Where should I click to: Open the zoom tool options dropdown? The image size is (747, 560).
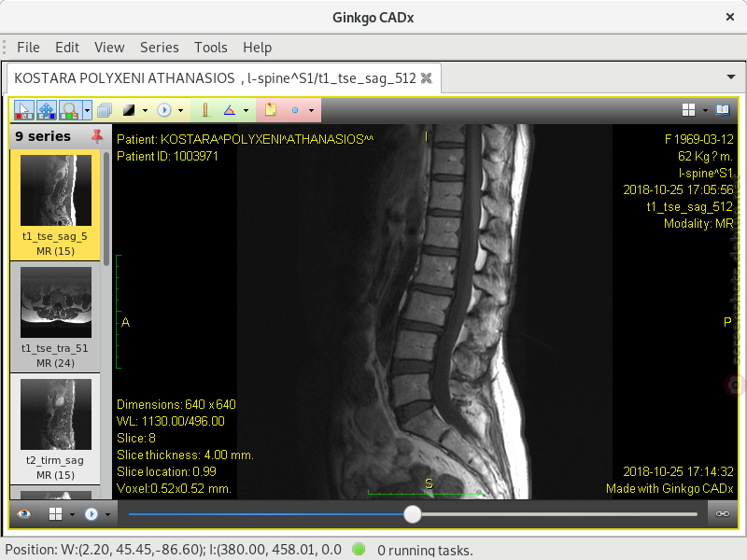[87, 110]
